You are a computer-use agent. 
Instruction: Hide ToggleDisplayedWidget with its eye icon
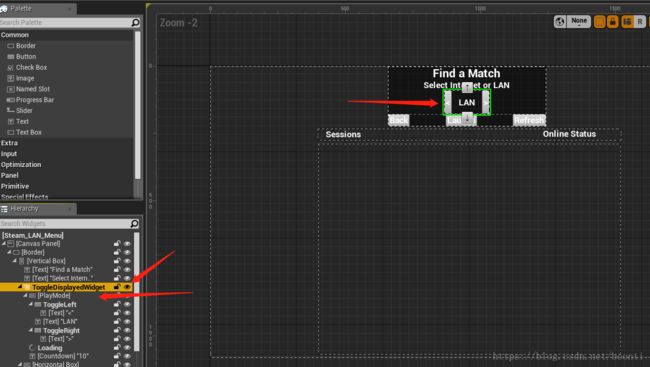(127, 287)
